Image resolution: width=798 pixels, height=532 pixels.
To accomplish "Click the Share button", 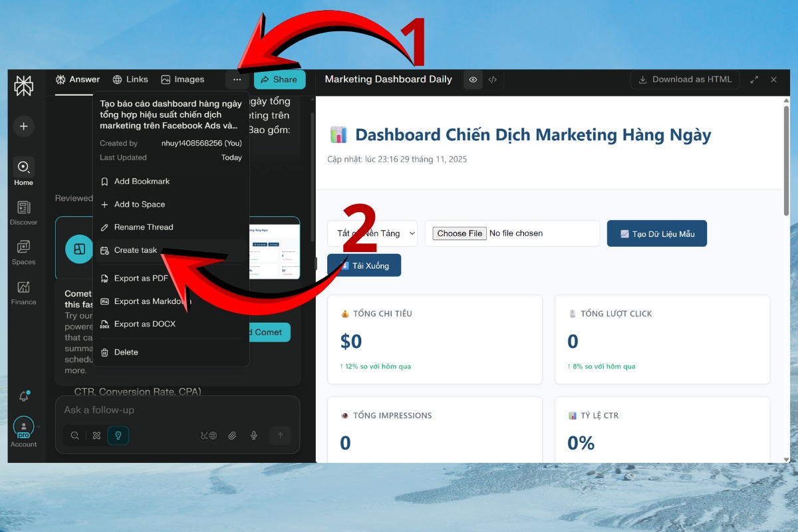I will coord(279,80).
